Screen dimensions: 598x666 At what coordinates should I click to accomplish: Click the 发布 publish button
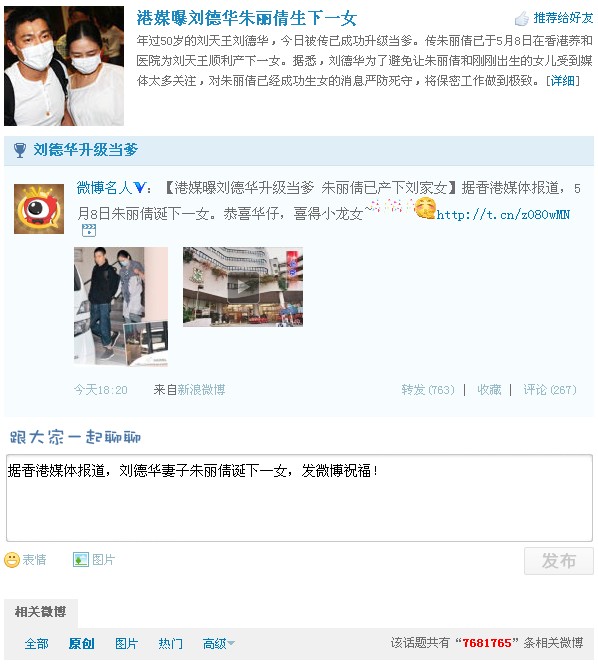[559, 561]
